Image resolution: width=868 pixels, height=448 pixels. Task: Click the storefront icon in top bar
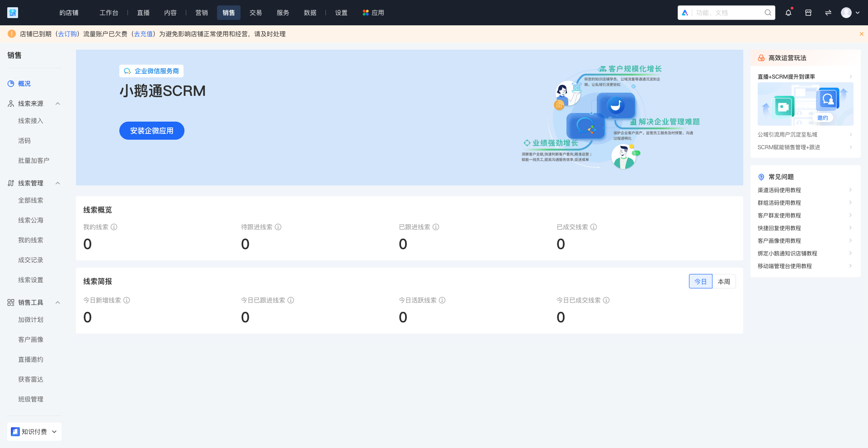pos(808,13)
